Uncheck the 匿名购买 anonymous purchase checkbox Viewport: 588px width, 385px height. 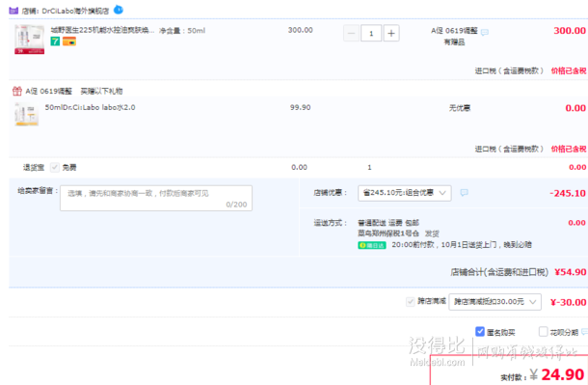(480, 331)
